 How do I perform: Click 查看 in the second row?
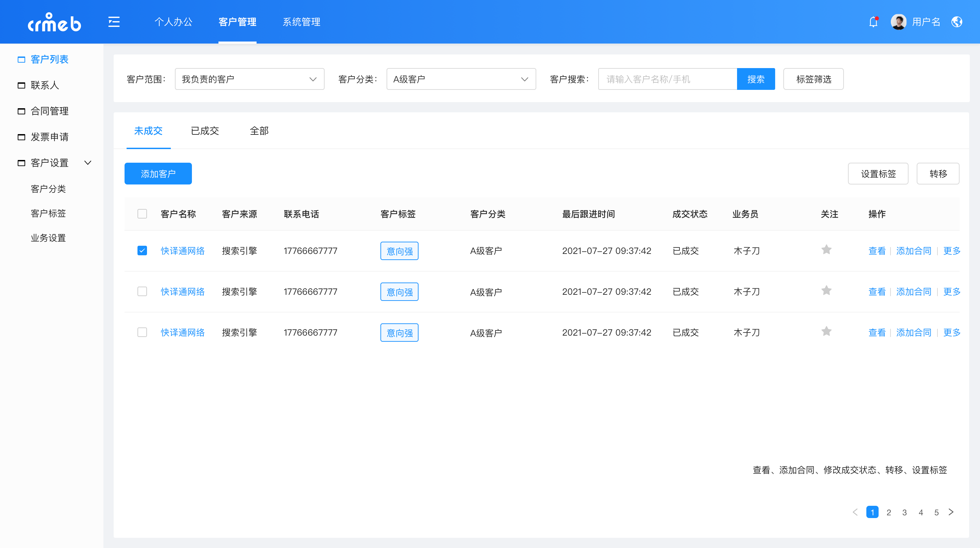[x=877, y=291]
